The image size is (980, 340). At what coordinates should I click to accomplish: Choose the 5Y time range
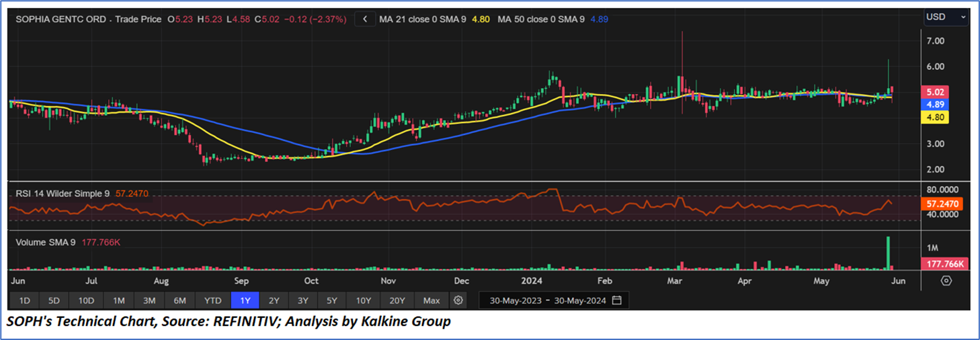[x=333, y=300]
